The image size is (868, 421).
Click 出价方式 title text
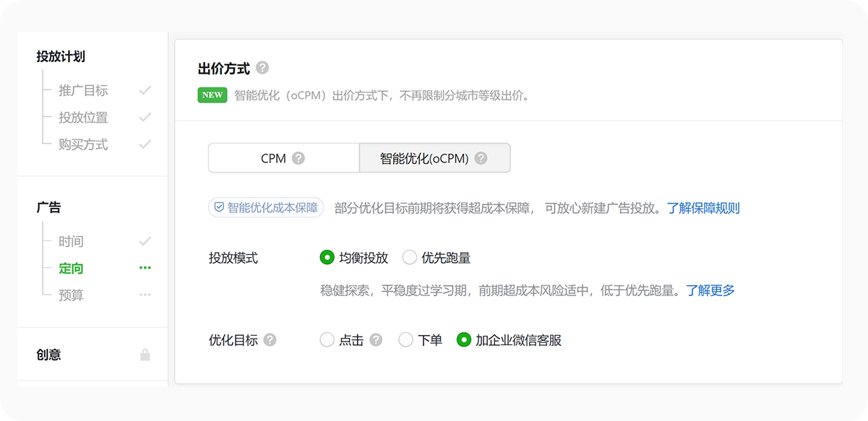pos(224,69)
